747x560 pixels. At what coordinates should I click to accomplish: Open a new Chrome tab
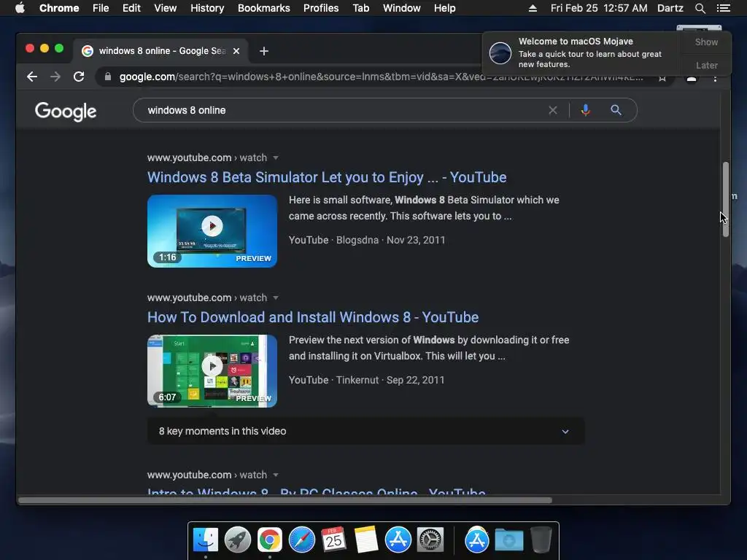click(264, 51)
